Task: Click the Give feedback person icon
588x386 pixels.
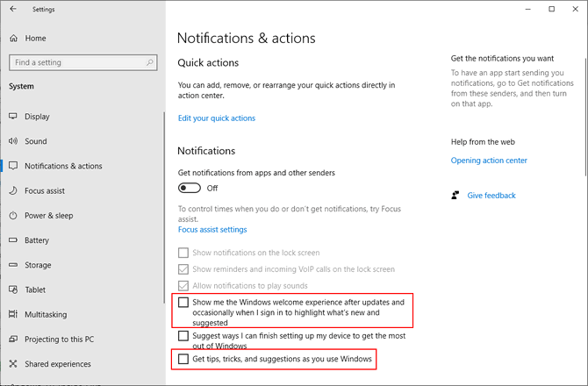Action: coord(455,196)
